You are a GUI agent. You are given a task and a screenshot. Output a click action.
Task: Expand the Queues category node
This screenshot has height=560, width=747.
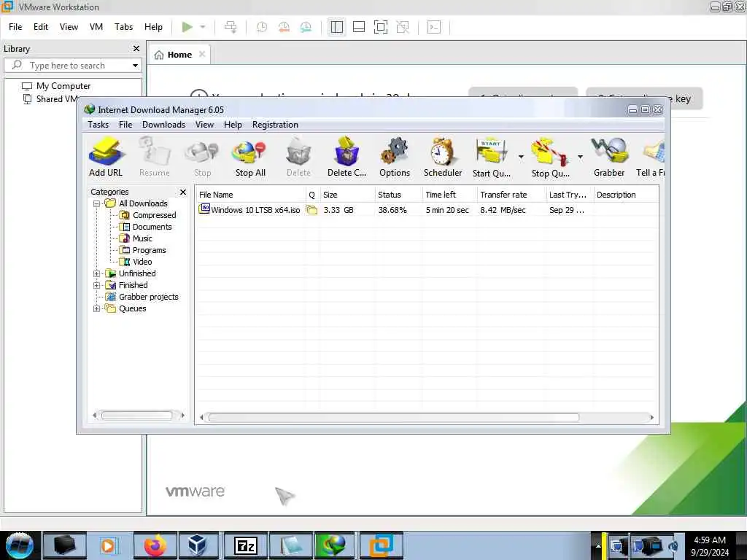click(x=97, y=308)
